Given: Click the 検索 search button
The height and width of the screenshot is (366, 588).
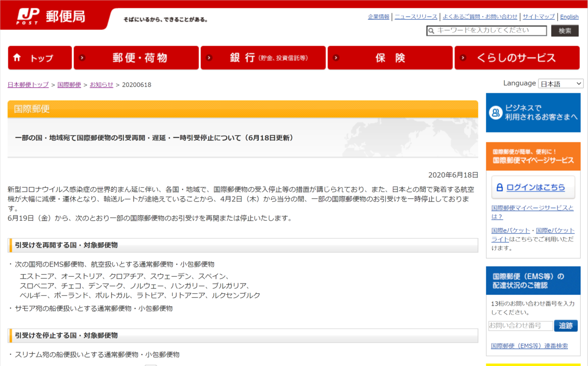Looking at the screenshot, I should 565,31.
